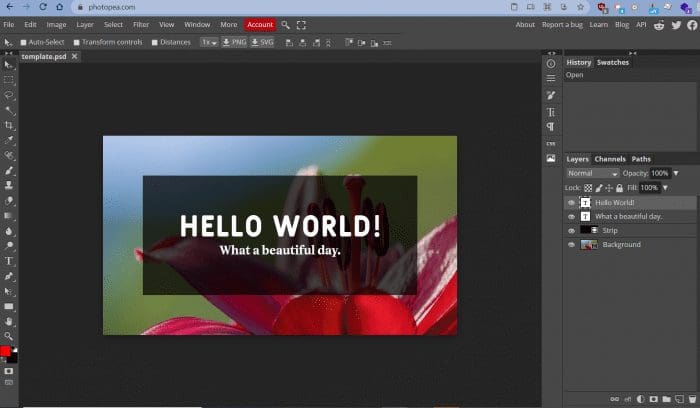The height and width of the screenshot is (408, 700).
Task: Select the Rectangle Select tool
Action: point(9,79)
